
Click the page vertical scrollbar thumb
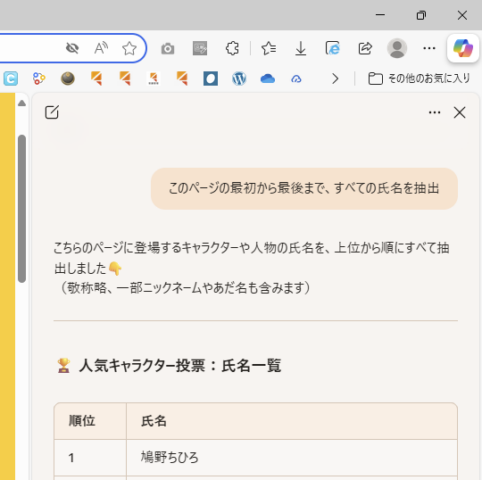(x=22, y=209)
